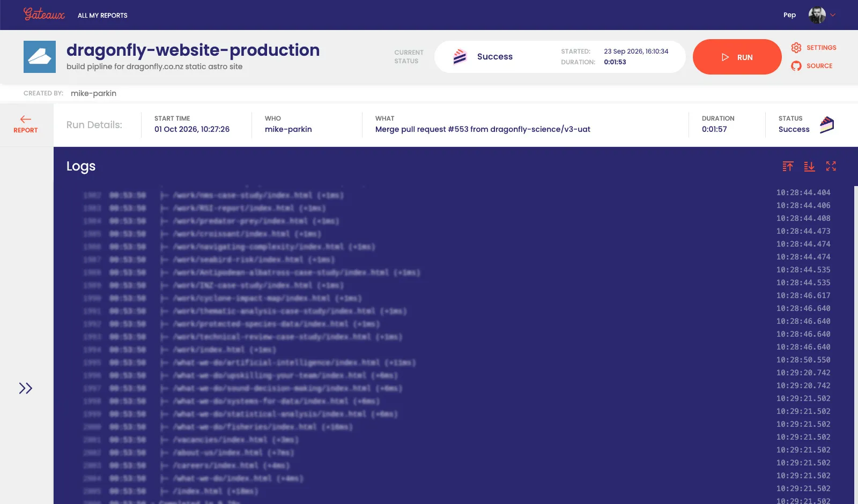Click the current duration 0:01:53

tap(615, 62)
